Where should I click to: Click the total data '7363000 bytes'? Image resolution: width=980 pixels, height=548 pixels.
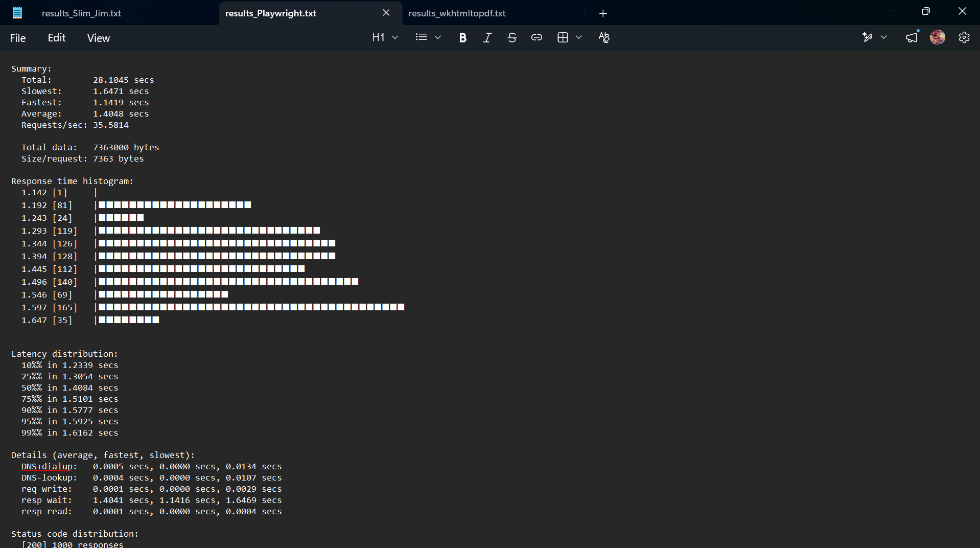pos(126,147)
